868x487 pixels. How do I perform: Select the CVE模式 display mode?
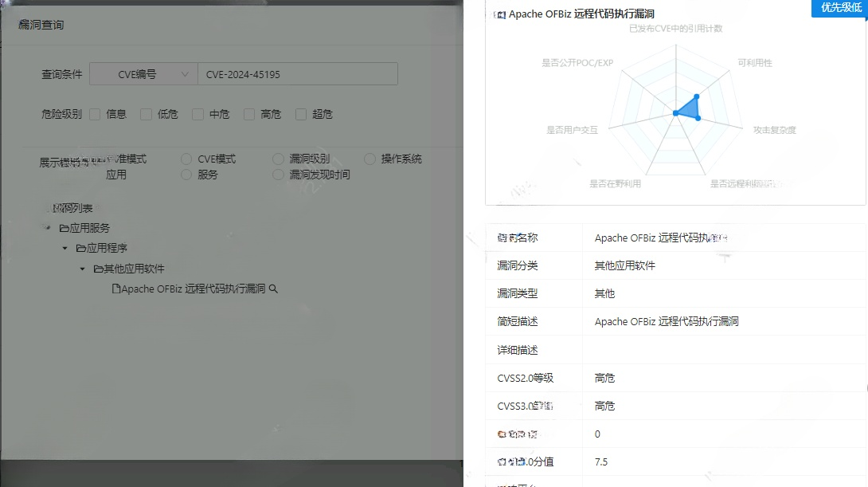point(185,158)
